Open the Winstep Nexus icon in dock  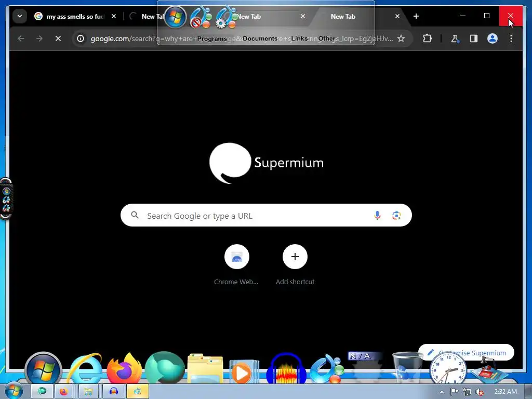point(326,369)
